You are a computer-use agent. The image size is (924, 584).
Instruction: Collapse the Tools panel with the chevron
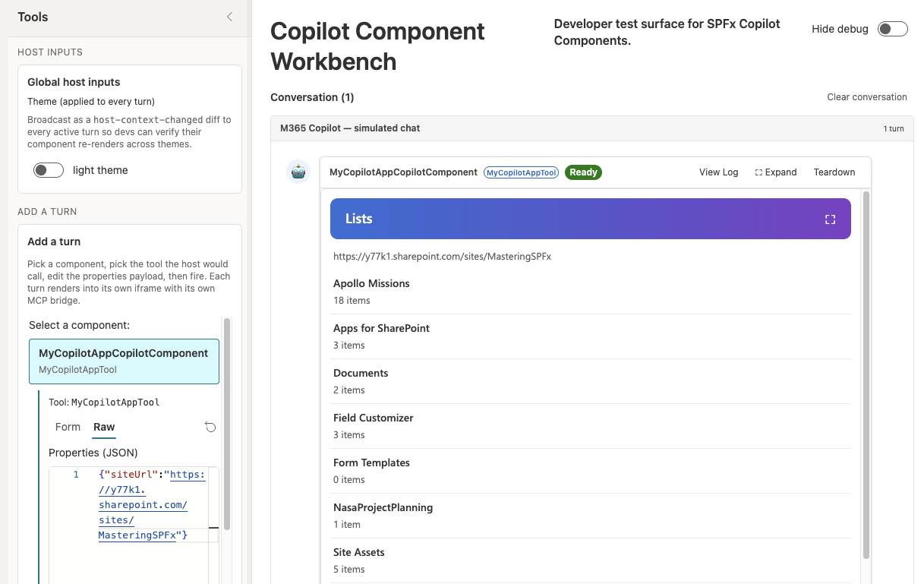point(229,17)
